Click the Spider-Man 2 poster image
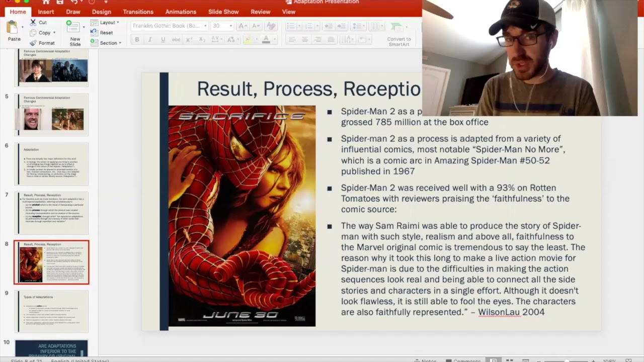Screen dimensions: 644x362 [x=242, y=216]
